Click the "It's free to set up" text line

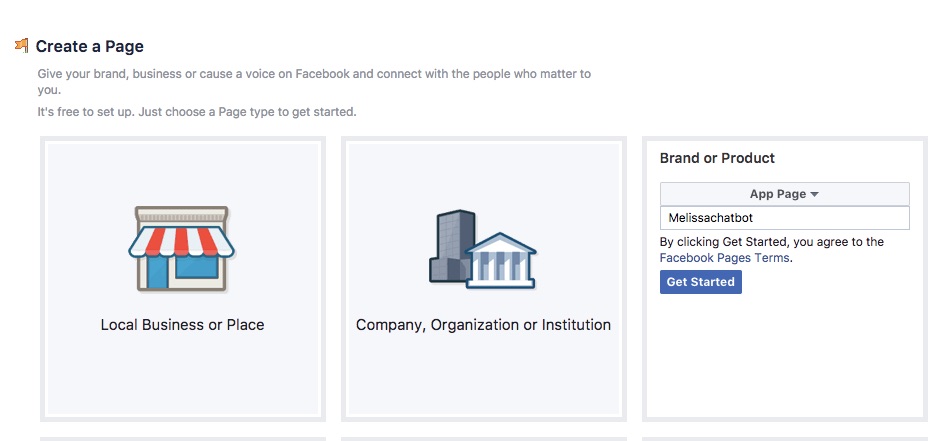click(197, 112)
